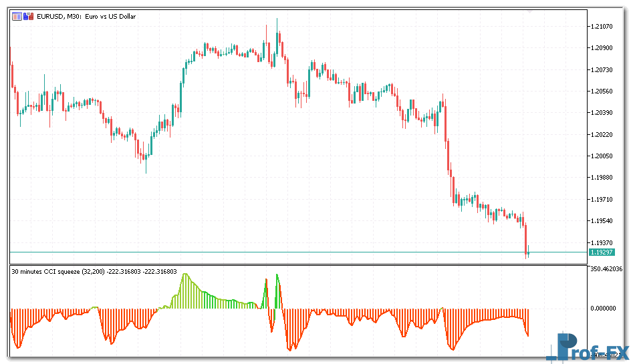631x364 pixels.
Task: Select the 1.19710 price scale label
Action: (602, 200)
